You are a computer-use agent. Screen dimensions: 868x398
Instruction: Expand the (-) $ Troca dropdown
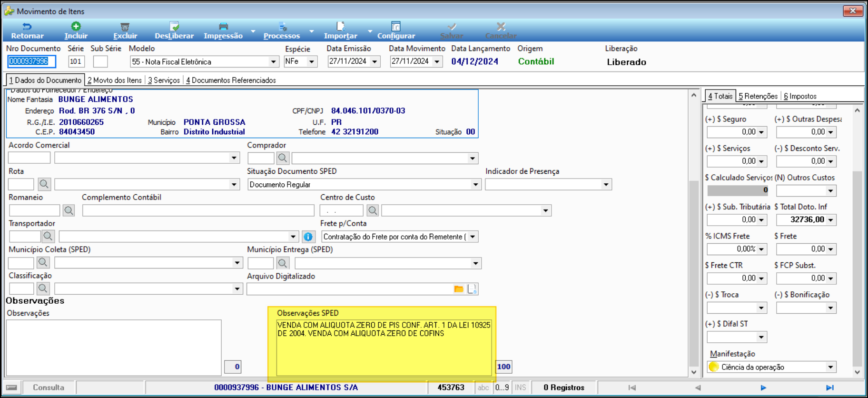(761, 308)
